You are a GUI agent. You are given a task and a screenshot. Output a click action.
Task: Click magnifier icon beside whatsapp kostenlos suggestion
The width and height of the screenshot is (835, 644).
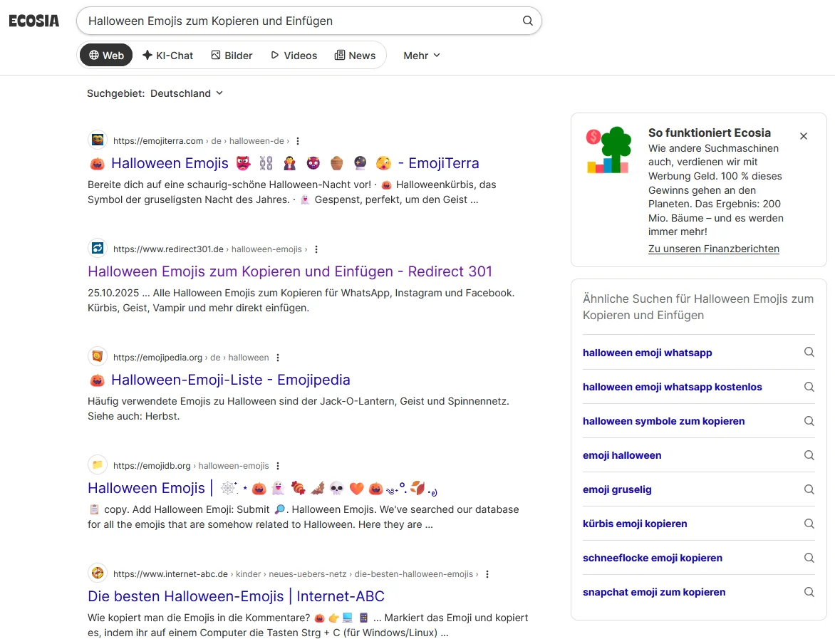[809, 387]
